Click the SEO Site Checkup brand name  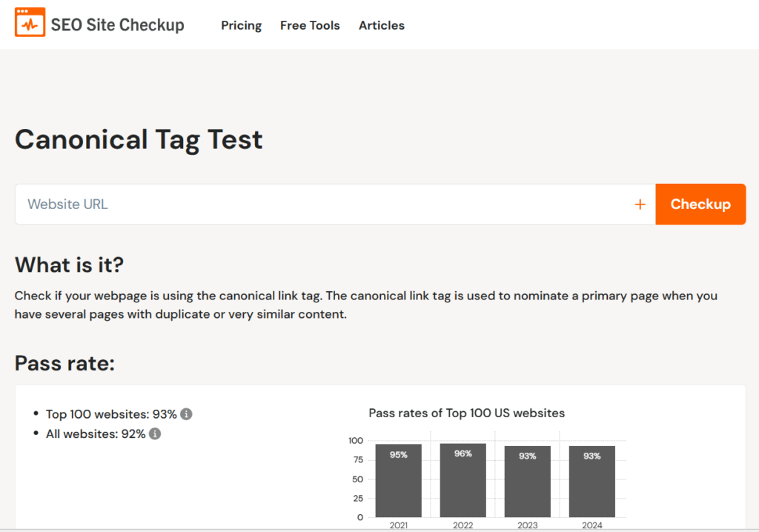coord(117,25)
